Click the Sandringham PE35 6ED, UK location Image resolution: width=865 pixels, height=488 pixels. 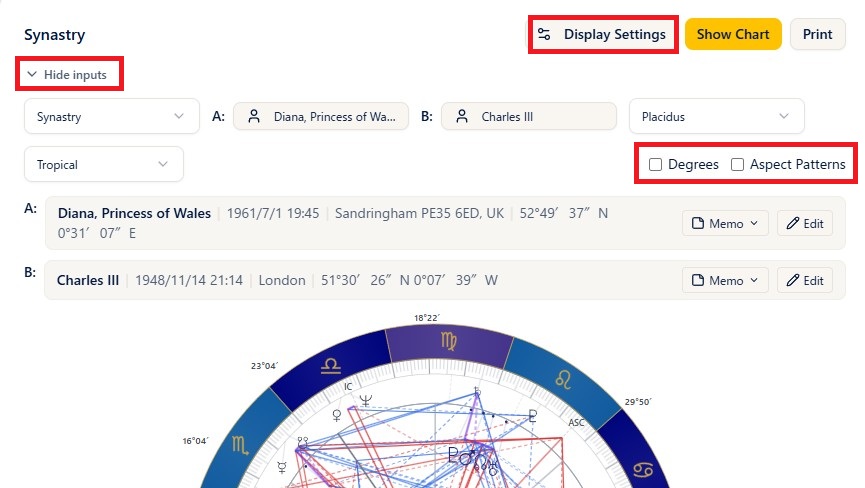tap(419, 213)
